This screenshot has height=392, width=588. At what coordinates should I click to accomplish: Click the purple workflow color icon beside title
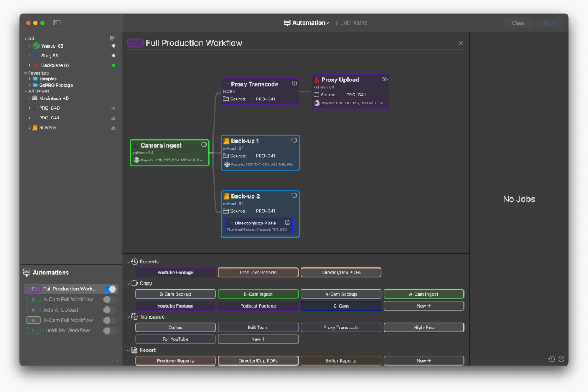(136, 43)
